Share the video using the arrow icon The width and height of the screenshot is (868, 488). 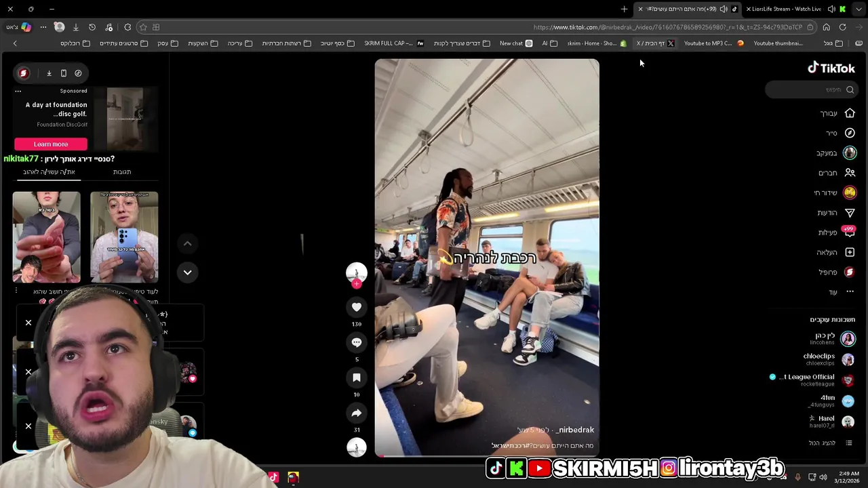coord(356,413)
